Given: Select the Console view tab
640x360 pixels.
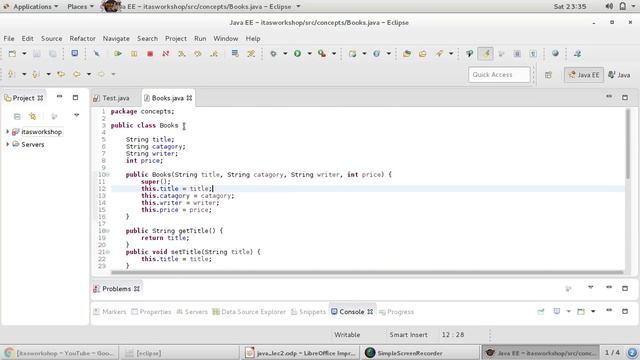Looking at the screenshot, I should click(351, 312).
